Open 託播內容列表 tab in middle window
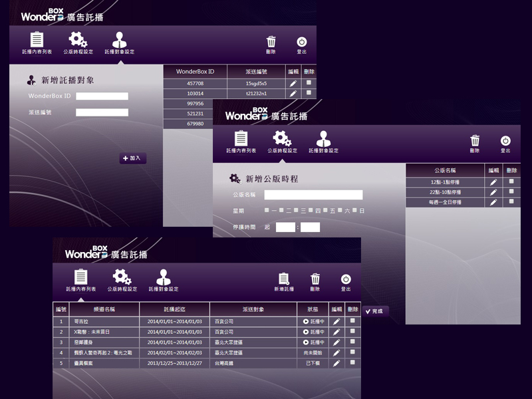The width and height of the screenshot is (532, 399). pos(241,142)
